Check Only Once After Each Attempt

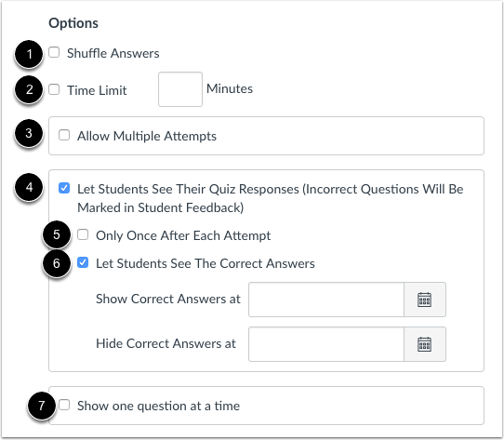pos(83,234)
